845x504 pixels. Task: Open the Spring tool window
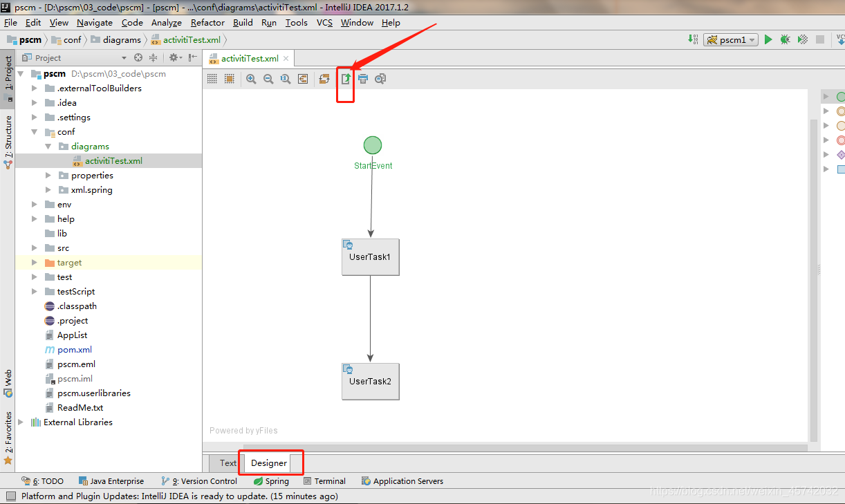[271, 481]
